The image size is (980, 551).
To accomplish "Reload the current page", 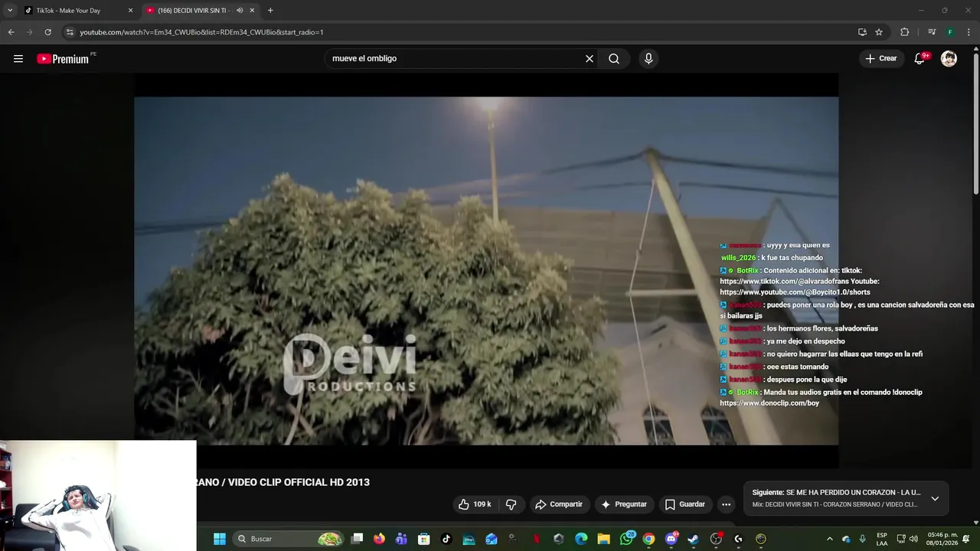I will (x=47, y=32).
